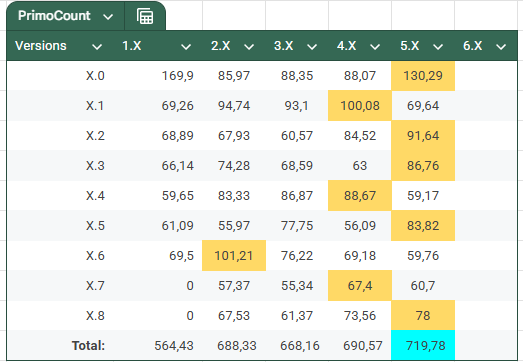The height and width of the screenshot is (362, 523).
Task: Select the 3.X column header label
Action: pyautogui.click(x=284, y=46)
